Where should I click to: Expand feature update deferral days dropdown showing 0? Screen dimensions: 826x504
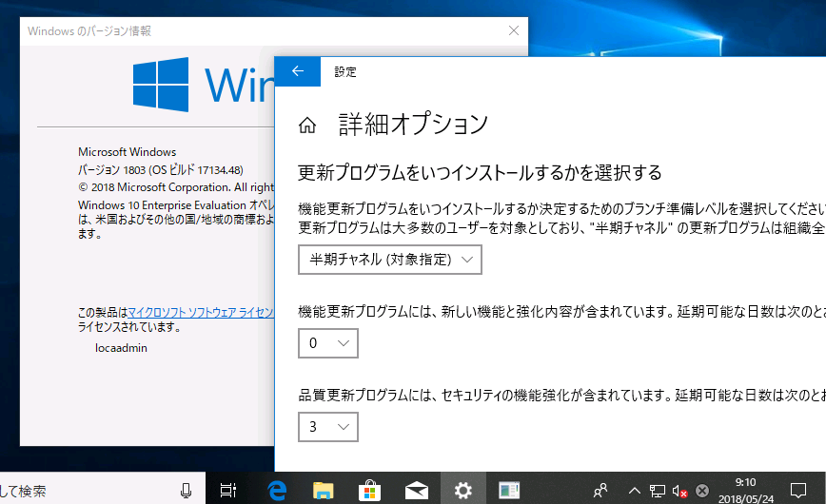click(327, 343)
